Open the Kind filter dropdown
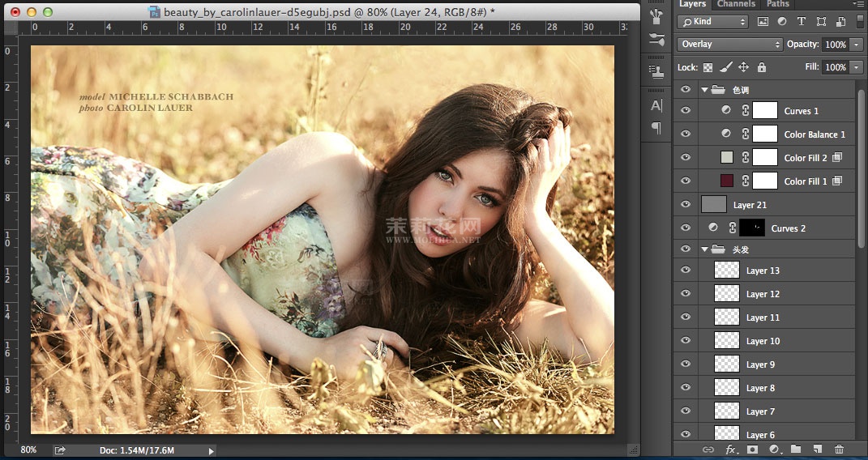The width and height of the screenshot is (868, 460). [712, 22]
